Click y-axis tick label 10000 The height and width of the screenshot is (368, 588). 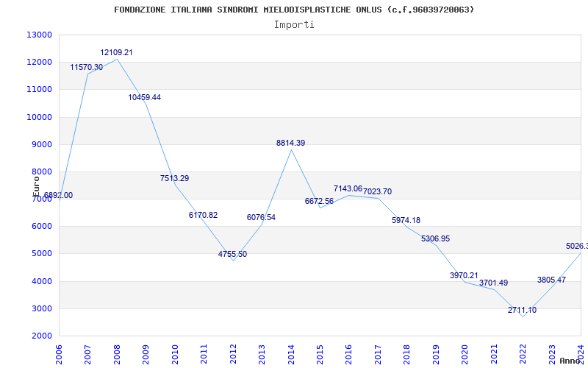(x=39, y=117)
